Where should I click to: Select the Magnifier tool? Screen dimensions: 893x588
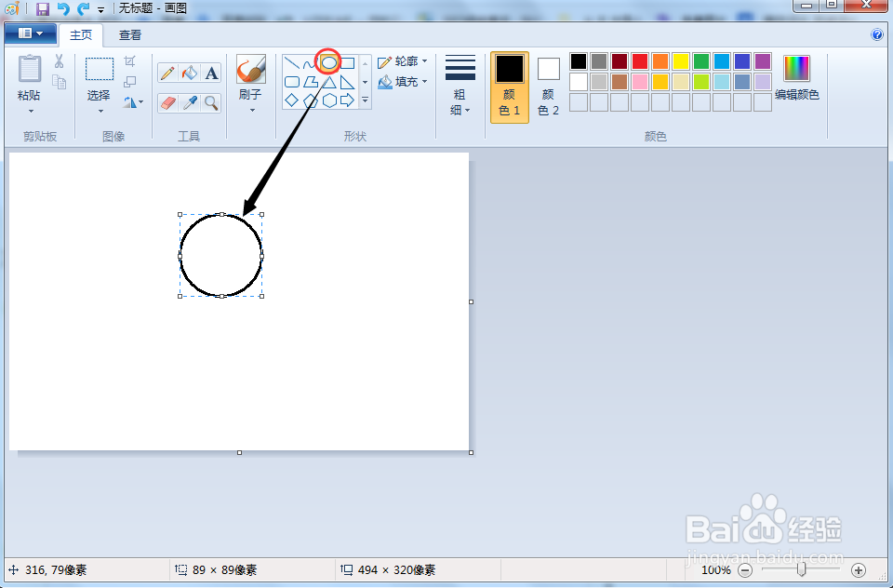click(211, 103)
